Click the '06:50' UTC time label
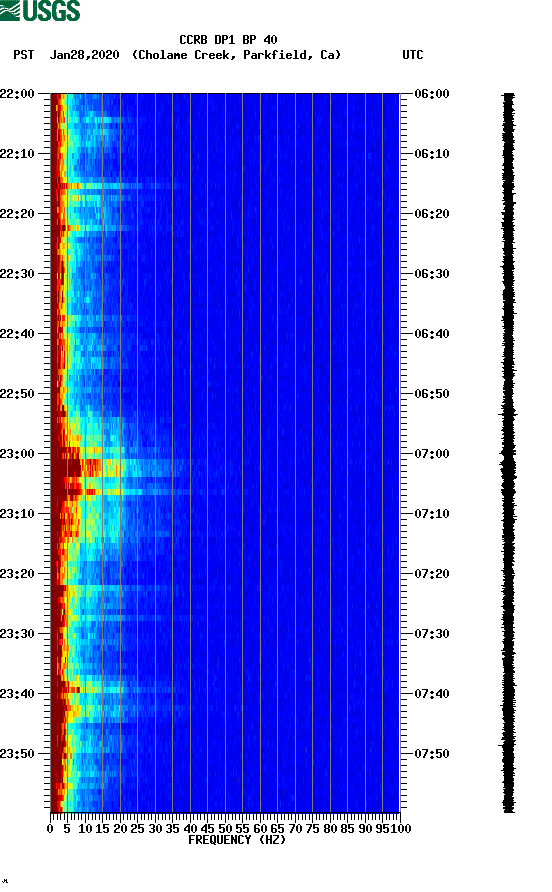 (x=432, y=394)
